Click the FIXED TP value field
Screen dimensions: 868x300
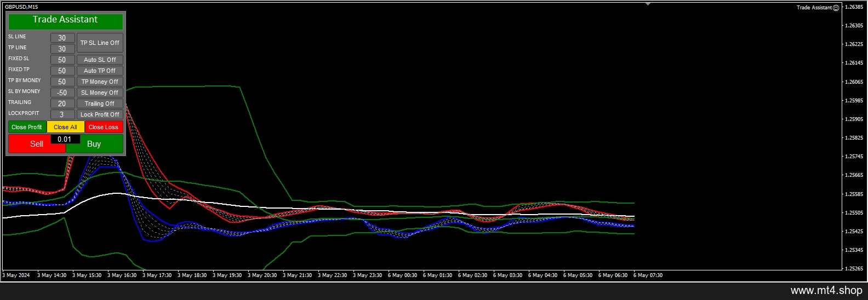[62, 71]
